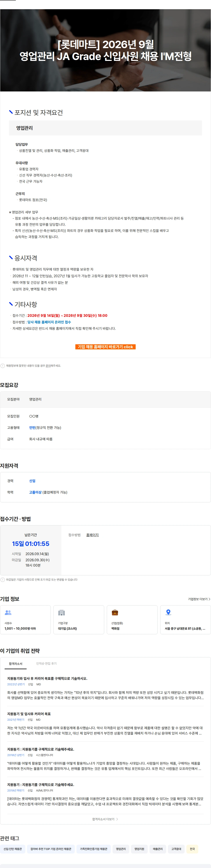
Task: Click the 매출관리 related tag
Action: [x=158, y=849]
